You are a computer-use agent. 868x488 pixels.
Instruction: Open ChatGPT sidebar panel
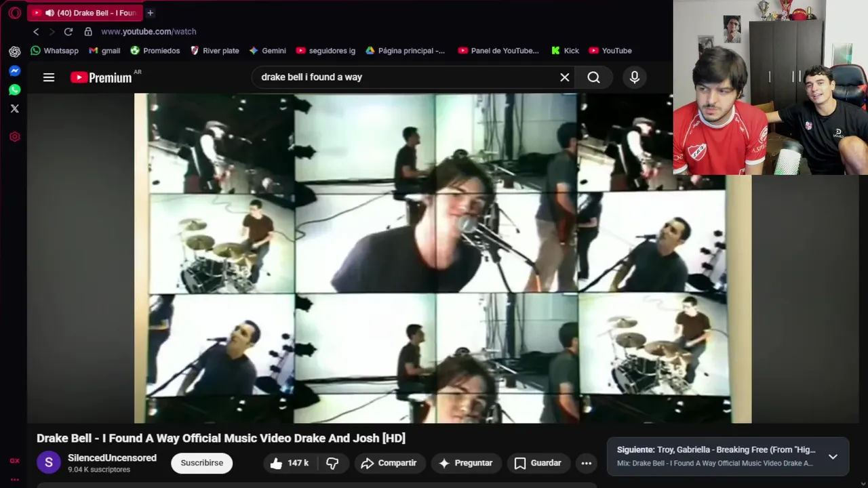(x=14, y=52)
